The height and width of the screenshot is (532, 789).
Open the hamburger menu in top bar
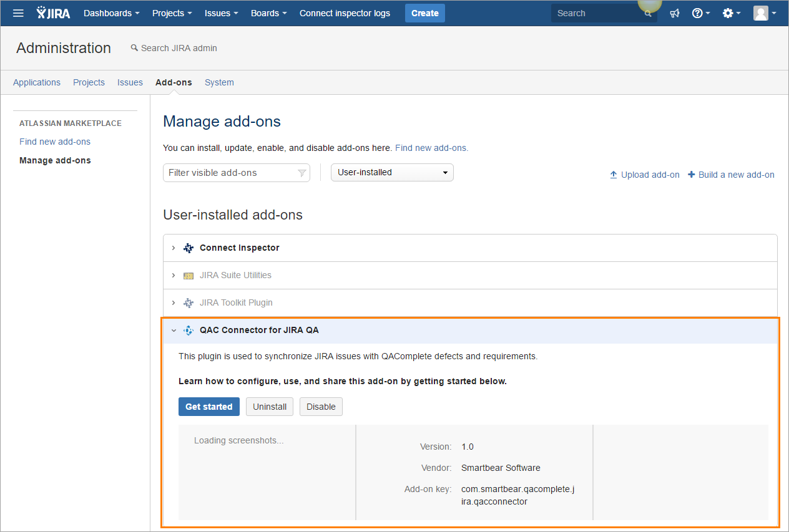(18, 12)
